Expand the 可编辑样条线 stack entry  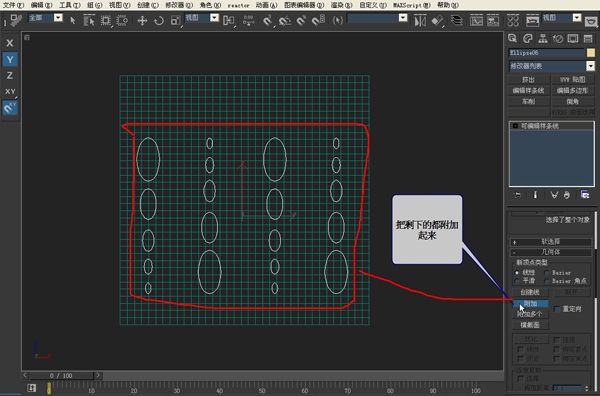(515, 126)
